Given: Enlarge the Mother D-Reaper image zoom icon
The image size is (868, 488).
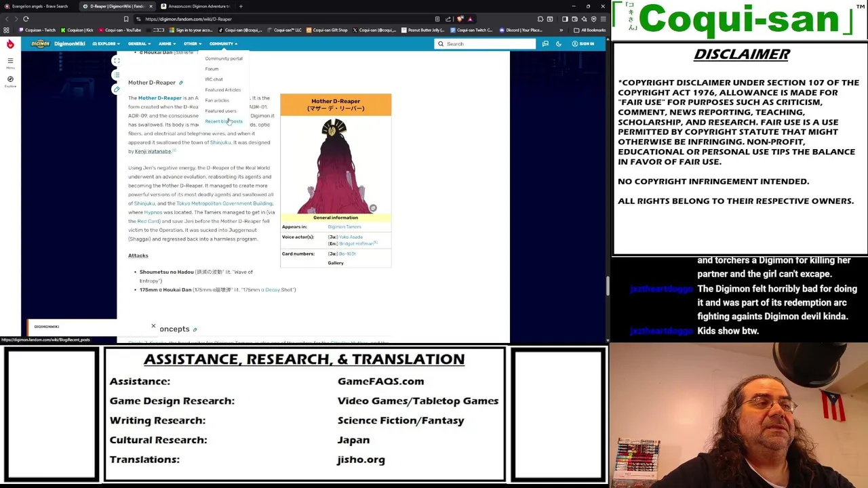Looking at the screenshot, I should (x=372, y=208).
